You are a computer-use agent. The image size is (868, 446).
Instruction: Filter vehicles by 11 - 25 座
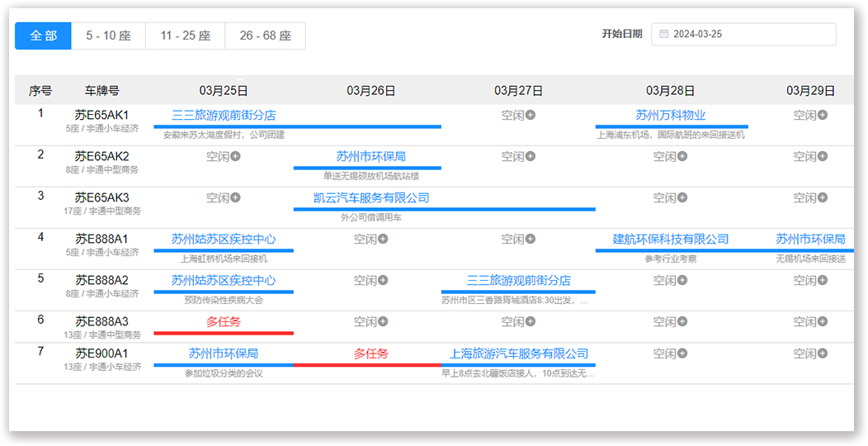pos(185,36)
